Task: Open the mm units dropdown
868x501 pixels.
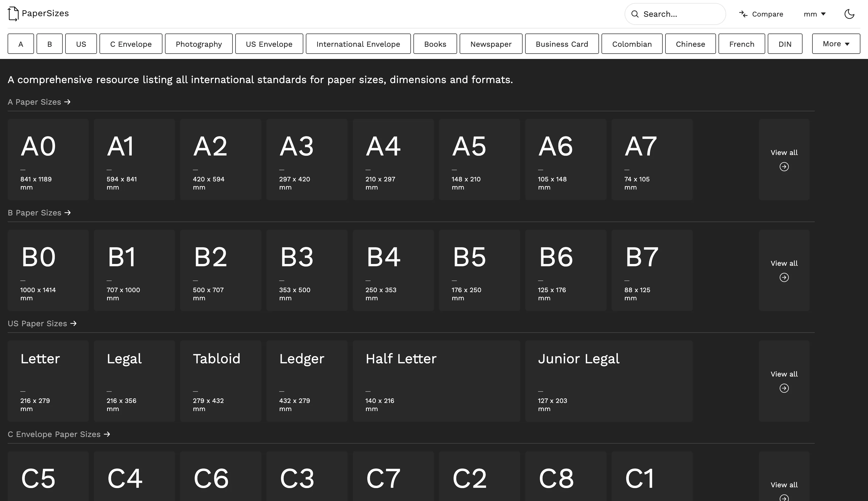Action: [814, 14]
